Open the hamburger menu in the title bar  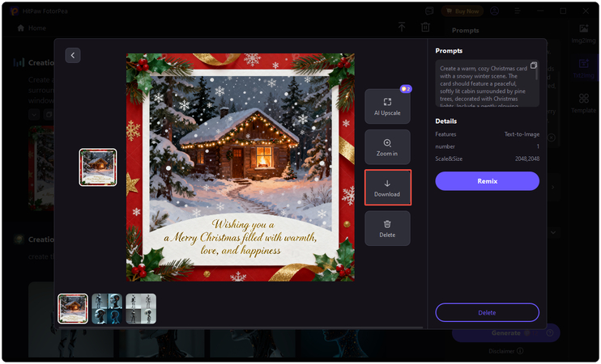[518, 11]
